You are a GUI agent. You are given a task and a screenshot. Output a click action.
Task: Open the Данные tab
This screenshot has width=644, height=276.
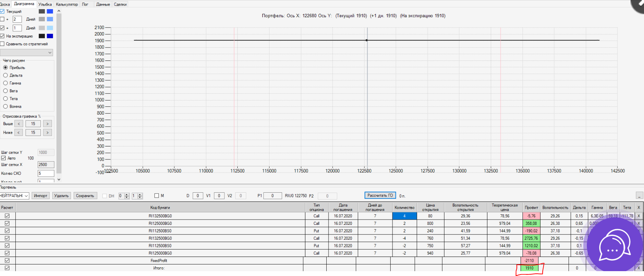pyautogui.click(x=103, y=4)
